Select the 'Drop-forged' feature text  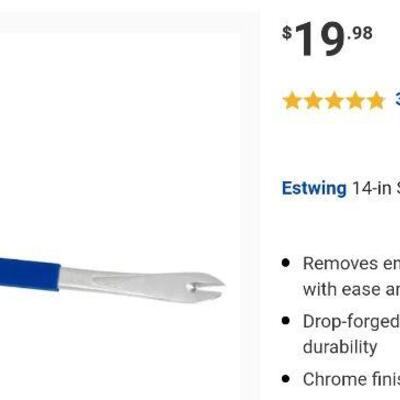click(351, 322)
